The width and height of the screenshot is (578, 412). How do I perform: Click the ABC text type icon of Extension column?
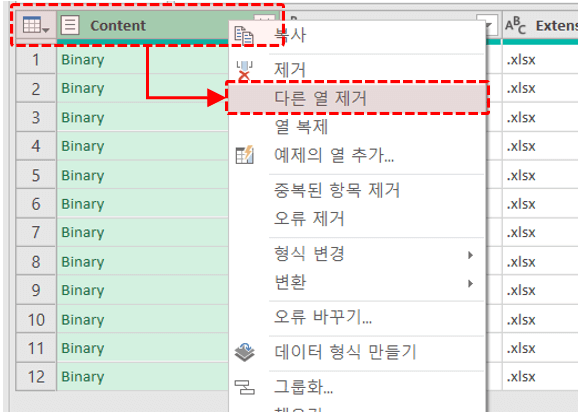(515, 25)
